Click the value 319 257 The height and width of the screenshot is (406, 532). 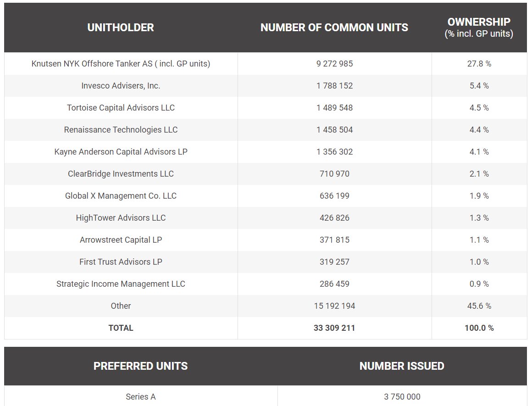click(334, 262)
